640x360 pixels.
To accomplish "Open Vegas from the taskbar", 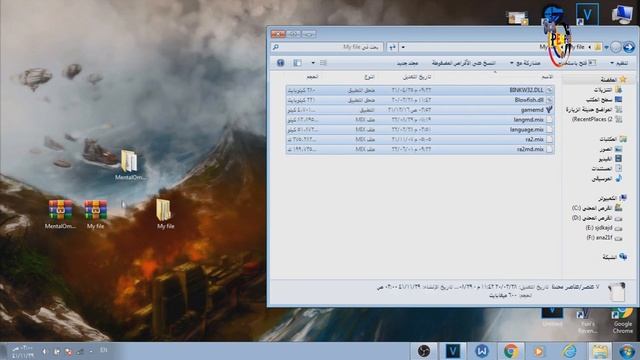I will coord(453,351).
